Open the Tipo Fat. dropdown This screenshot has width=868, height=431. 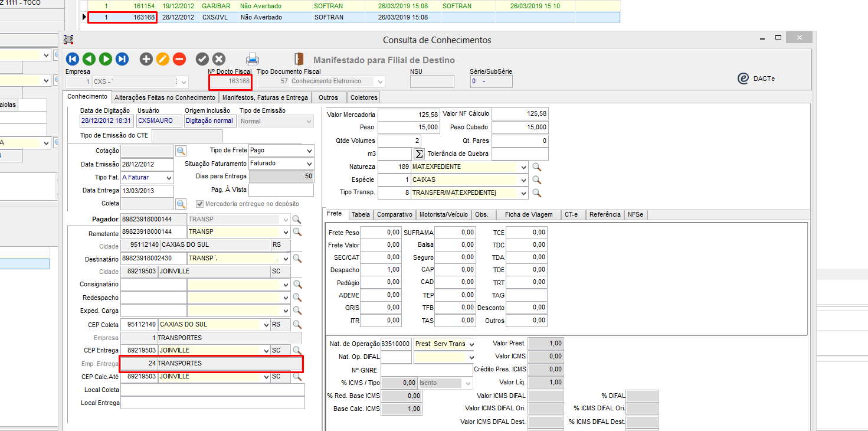tap(169, 178)
